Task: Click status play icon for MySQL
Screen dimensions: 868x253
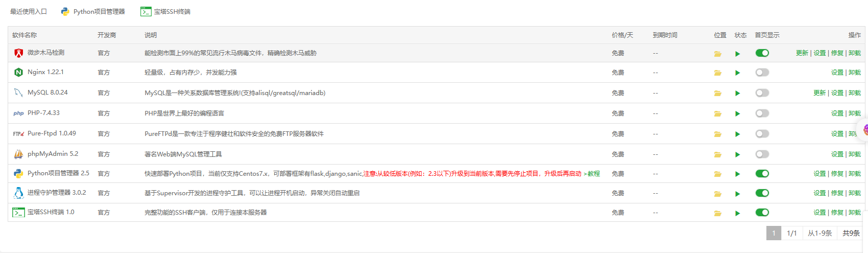Action: (737, 94)
